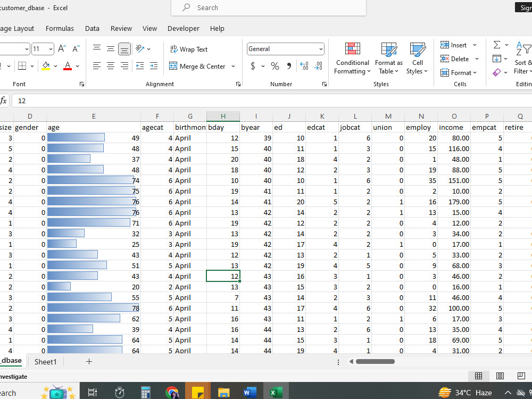Open Merge & Center dropdown arrow
Screen dimensions: 532x399
234,66
